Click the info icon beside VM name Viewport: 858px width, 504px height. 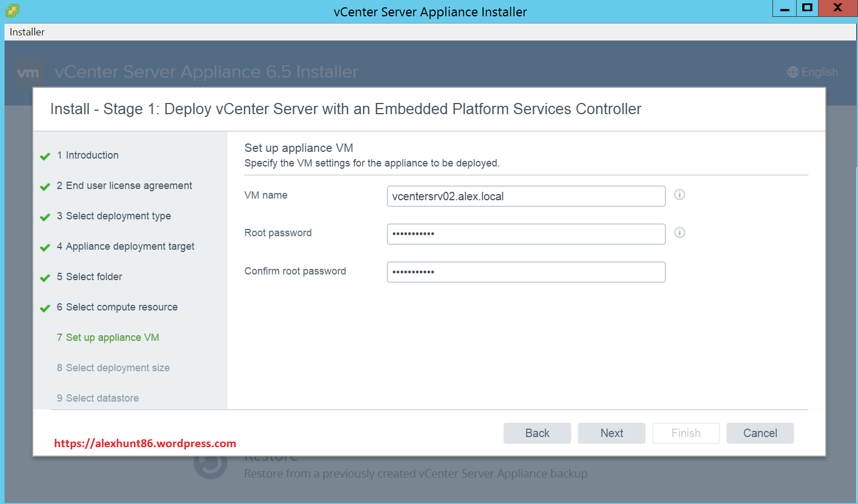[680, 195]
